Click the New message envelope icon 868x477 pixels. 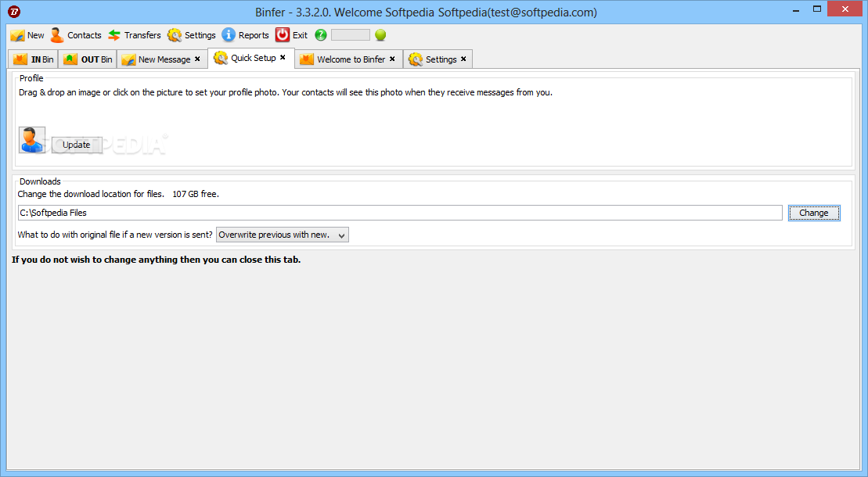click(17, 35)
